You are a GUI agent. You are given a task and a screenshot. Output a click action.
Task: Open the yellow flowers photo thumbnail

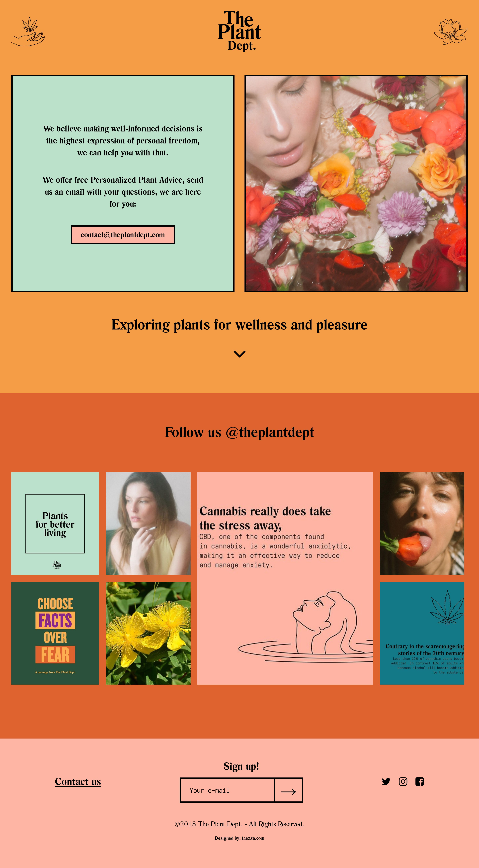(148, 633)
